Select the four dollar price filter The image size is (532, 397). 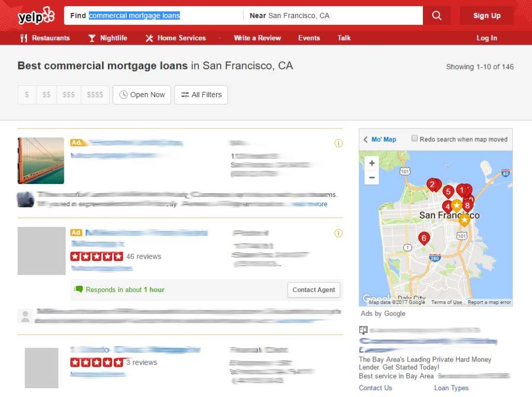coord(95,95)
